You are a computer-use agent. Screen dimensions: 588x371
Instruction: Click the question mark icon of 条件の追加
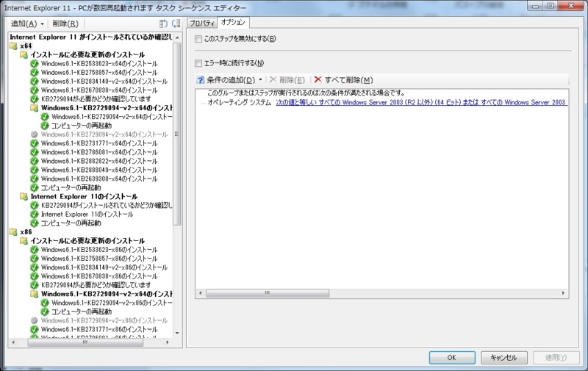201,80
